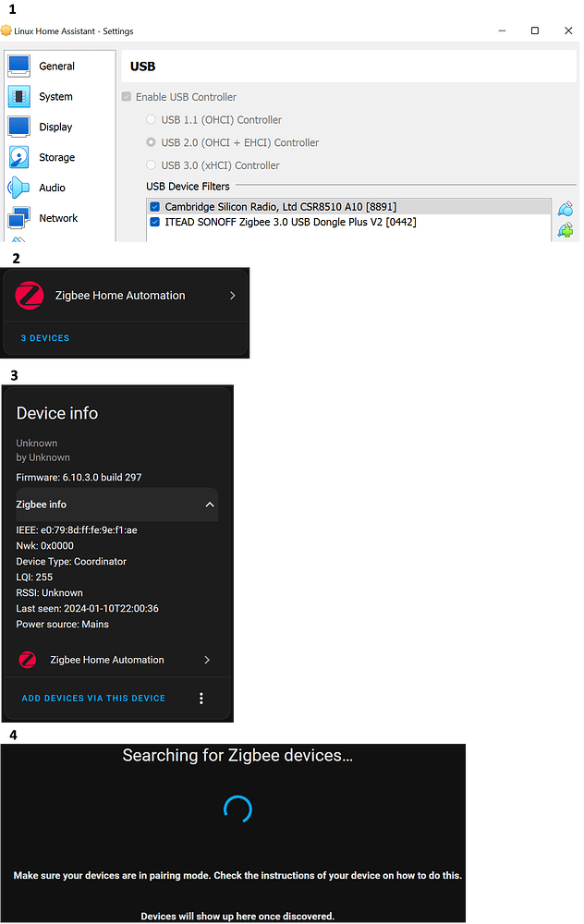Click Zigbee Home Automation integration title
584x924 pixels.
120,296
